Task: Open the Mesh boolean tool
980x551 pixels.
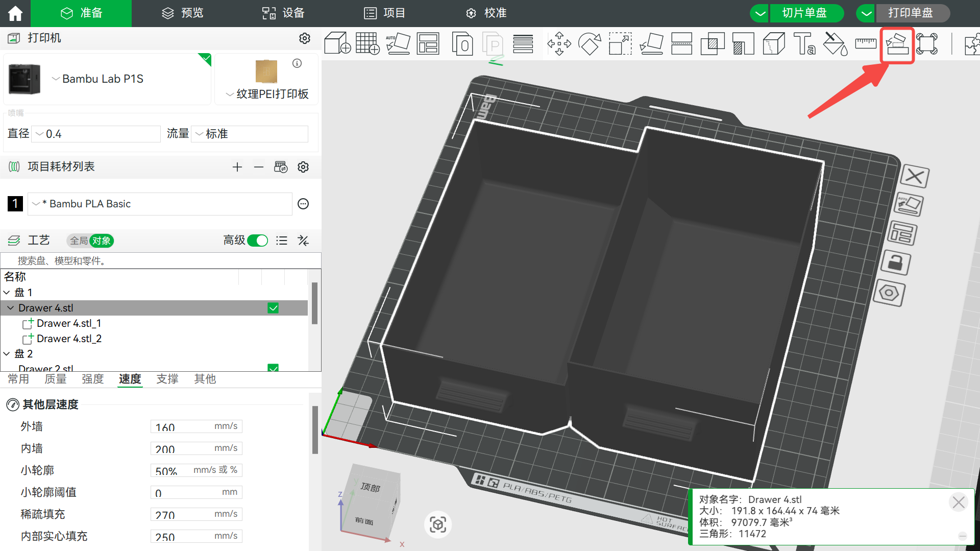Action: (713, 43)
